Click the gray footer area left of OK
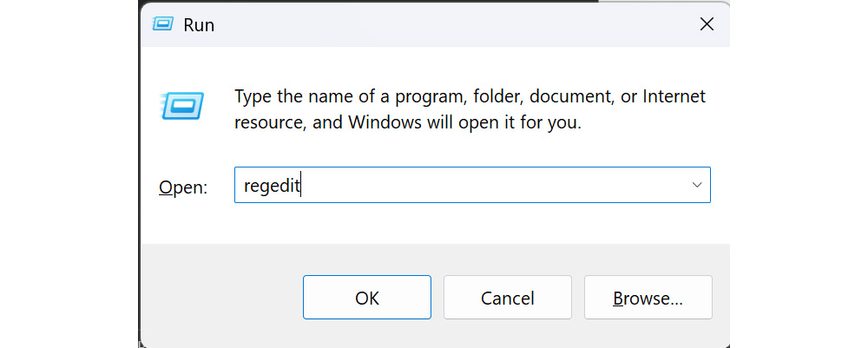The image size is (868, 348). coord(217,298)
